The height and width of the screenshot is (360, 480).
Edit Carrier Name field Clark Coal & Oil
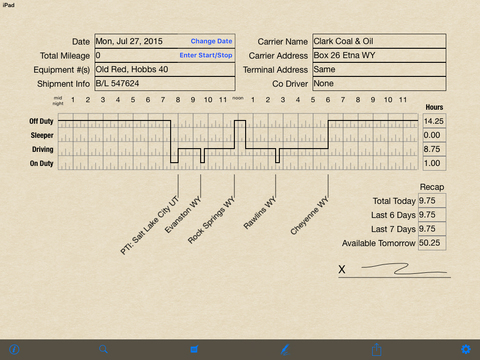pos(379,41)
